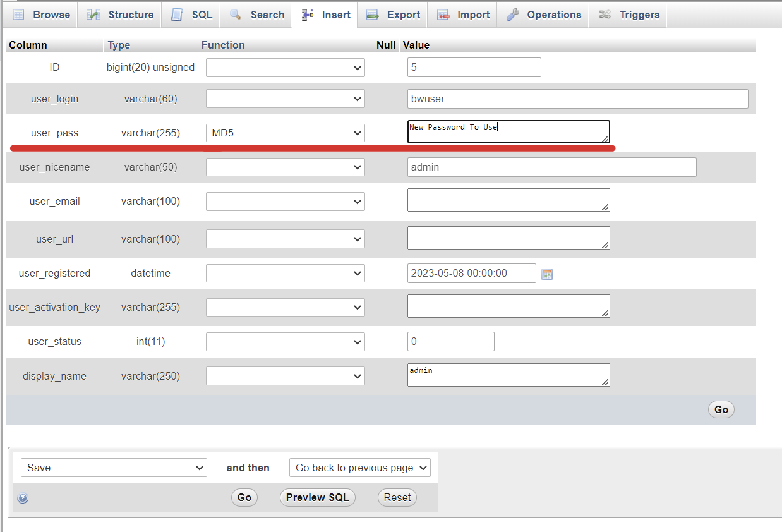Focus the user_email value field
The height and width of the screenshot is (532, 782).
point(508,200)
